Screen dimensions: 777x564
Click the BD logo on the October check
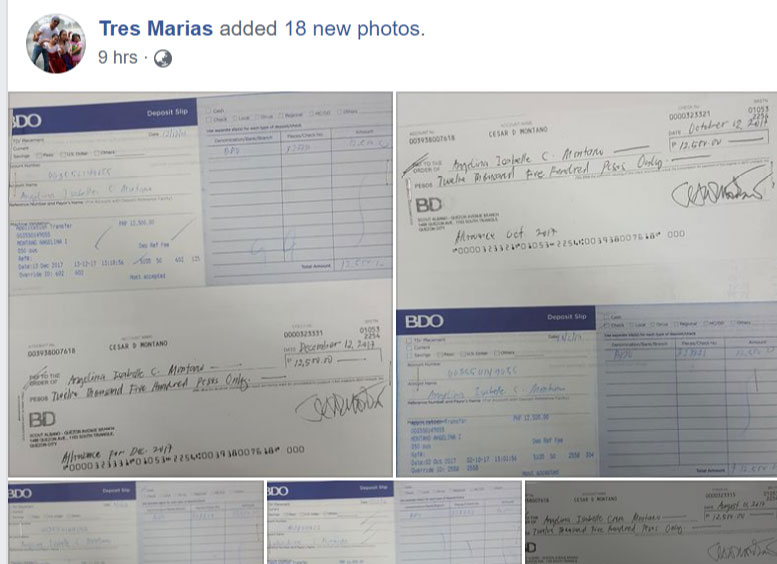click(429, 205)
